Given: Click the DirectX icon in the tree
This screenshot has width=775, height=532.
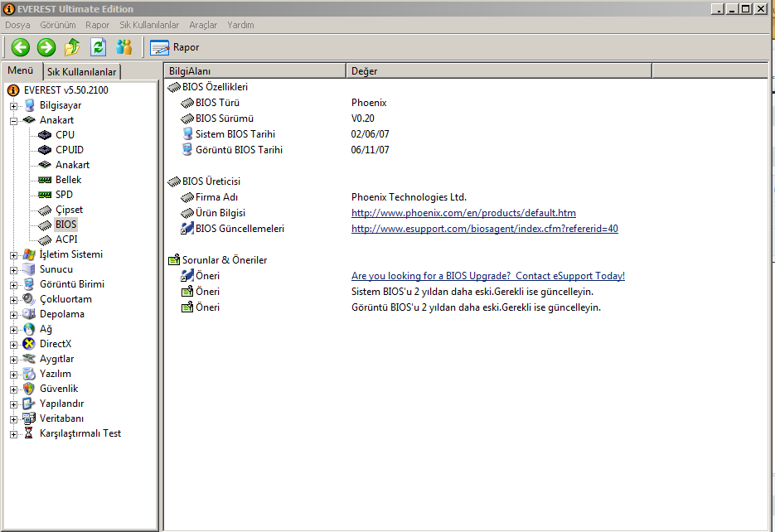Looking at the screenshot, I should click(29, 344).
